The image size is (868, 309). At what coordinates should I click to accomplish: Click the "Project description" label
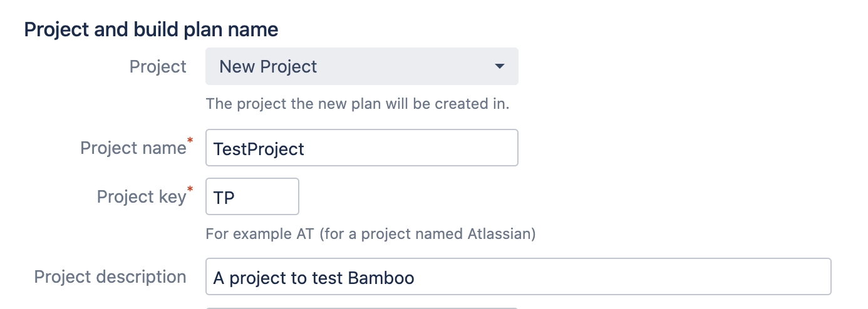click(110, 276)
